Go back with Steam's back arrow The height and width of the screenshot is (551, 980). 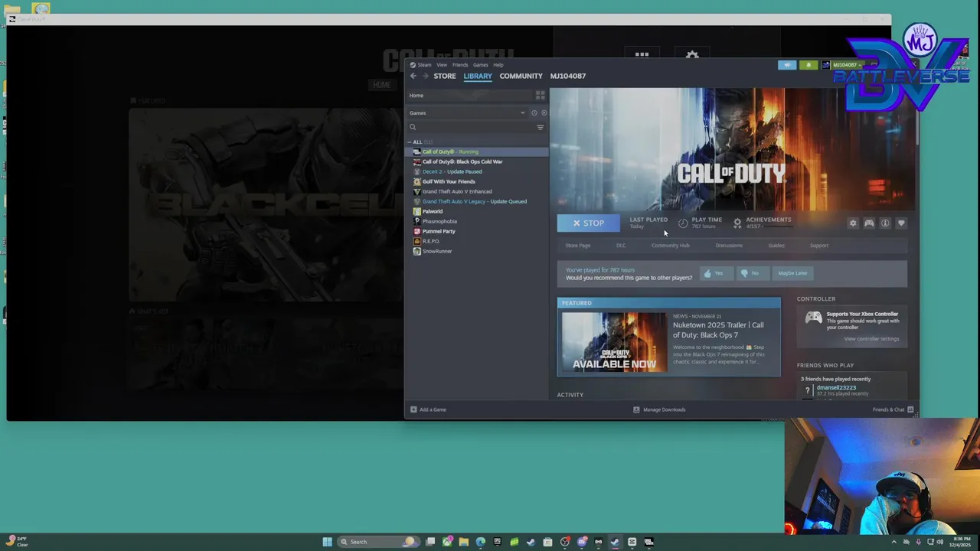point(413,76)
